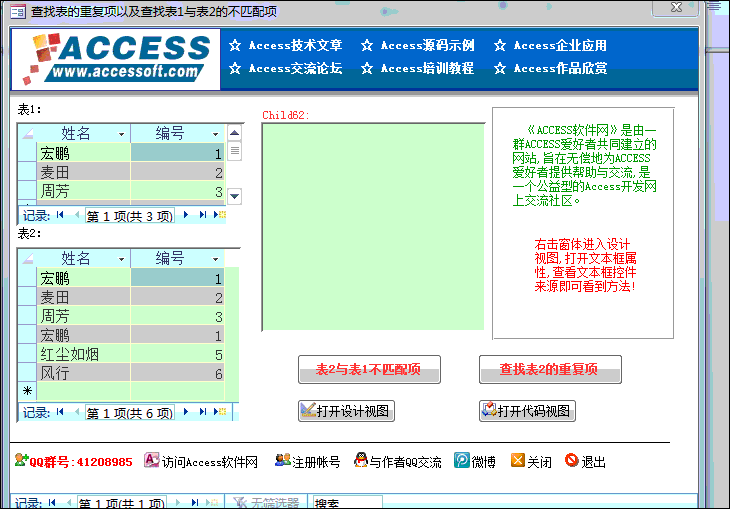This screenshot has height=509, width=730.
Task: Open Access作品欣赏 link
Action: [550, 68]
